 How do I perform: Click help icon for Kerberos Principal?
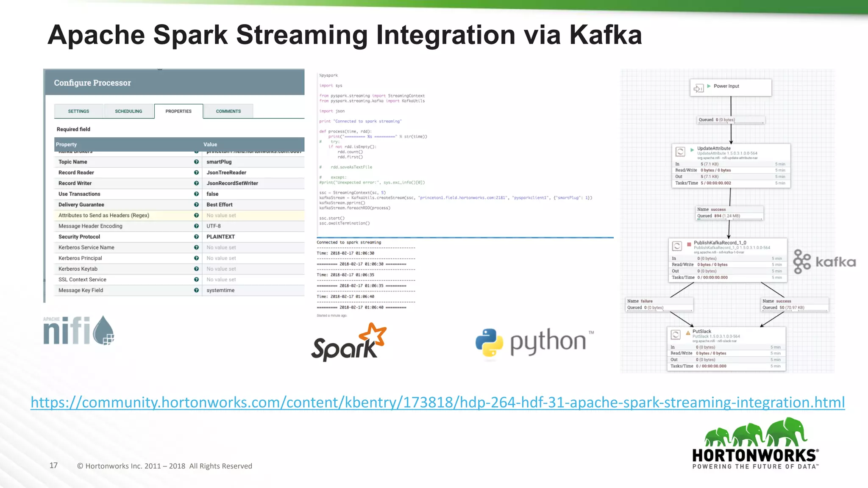(x=196, y=258)
